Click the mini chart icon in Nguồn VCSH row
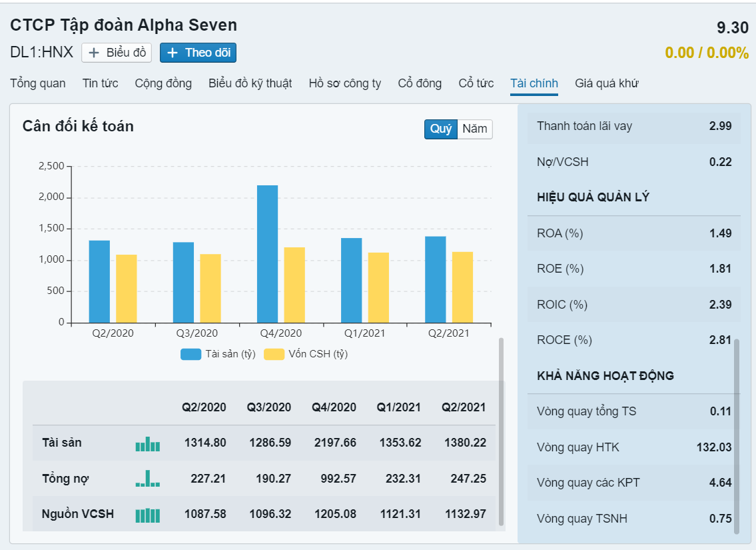 click(148, 515)
